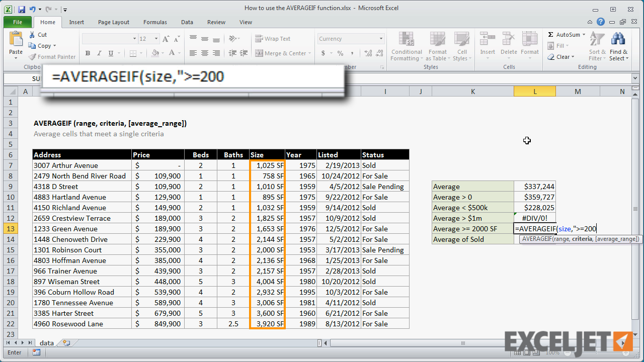This screenshot has width=644, height=362.
Task: Open the font size dropdown
Action: 156,38
